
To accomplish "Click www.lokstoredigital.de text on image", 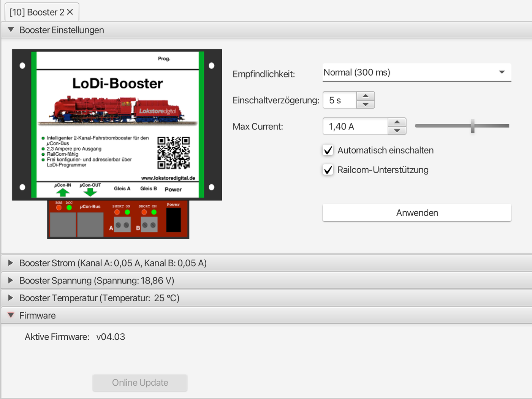I will pyautogui.click(x=168, y=178).
